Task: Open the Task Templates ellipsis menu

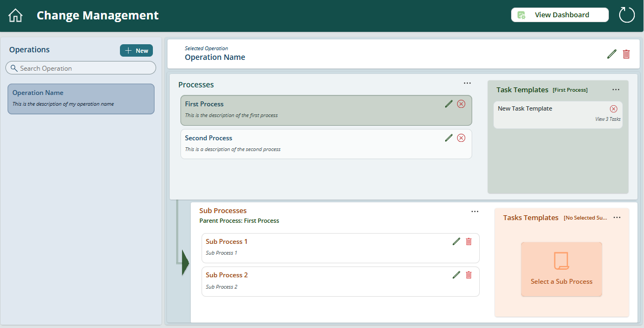Action: pos(615,90)
